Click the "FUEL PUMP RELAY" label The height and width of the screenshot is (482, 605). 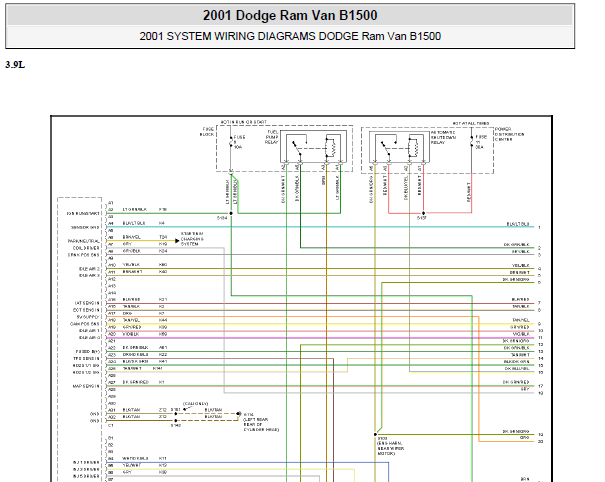point(272,137)
